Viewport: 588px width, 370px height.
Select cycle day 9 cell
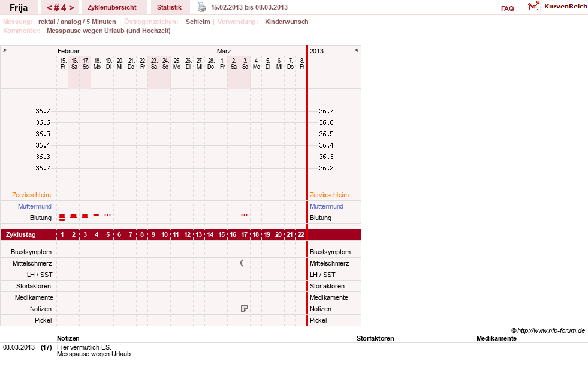point(153,234)
